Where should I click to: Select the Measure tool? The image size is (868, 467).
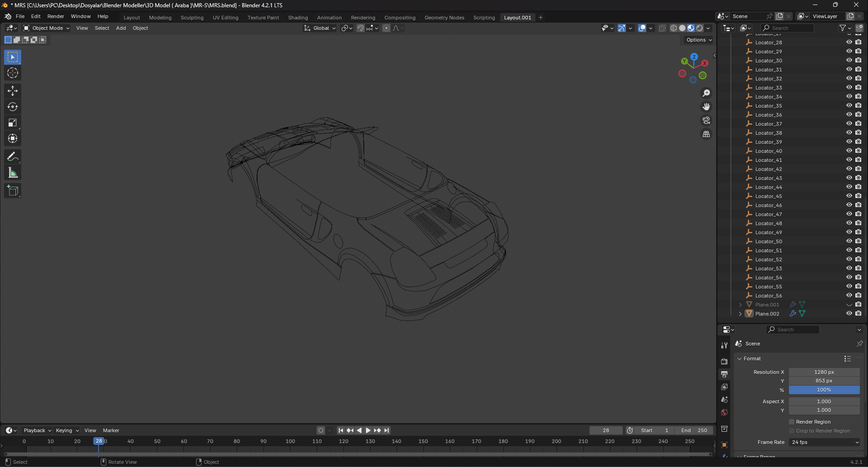pos(13,173)
